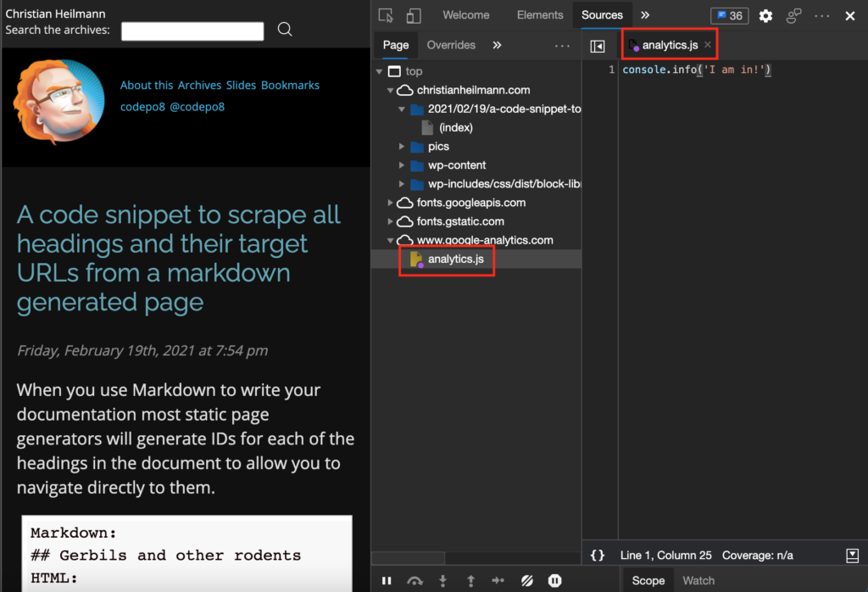Expand the pics folder
The width and height of the screenshot is (868, 592).
click(402, 147)
